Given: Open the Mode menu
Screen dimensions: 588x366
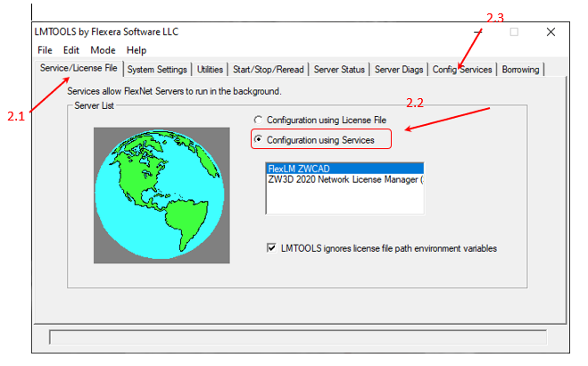Looking at the screenshot, I should click(103, 50).
